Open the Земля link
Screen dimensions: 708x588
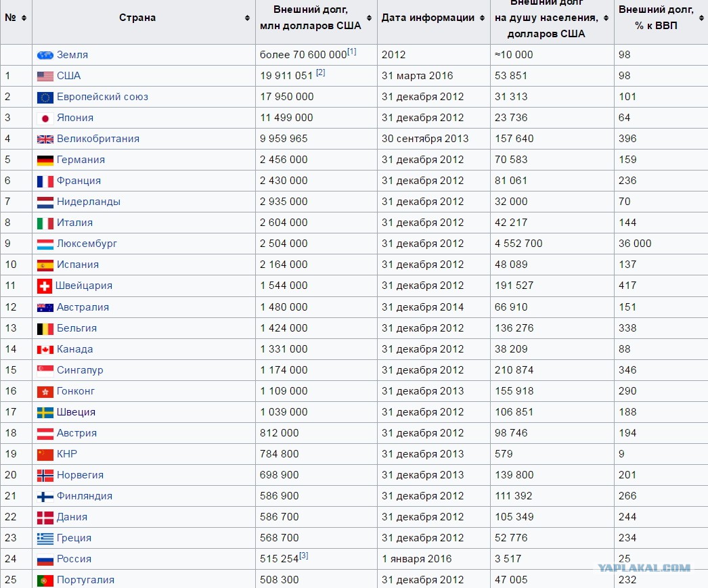[x=72, y=55]
